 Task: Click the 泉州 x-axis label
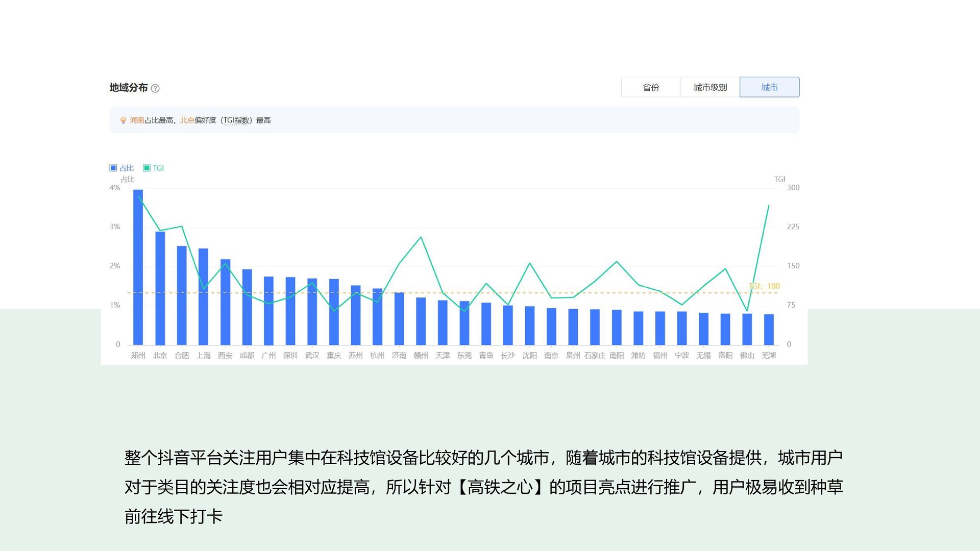click(x=573, y=355)
